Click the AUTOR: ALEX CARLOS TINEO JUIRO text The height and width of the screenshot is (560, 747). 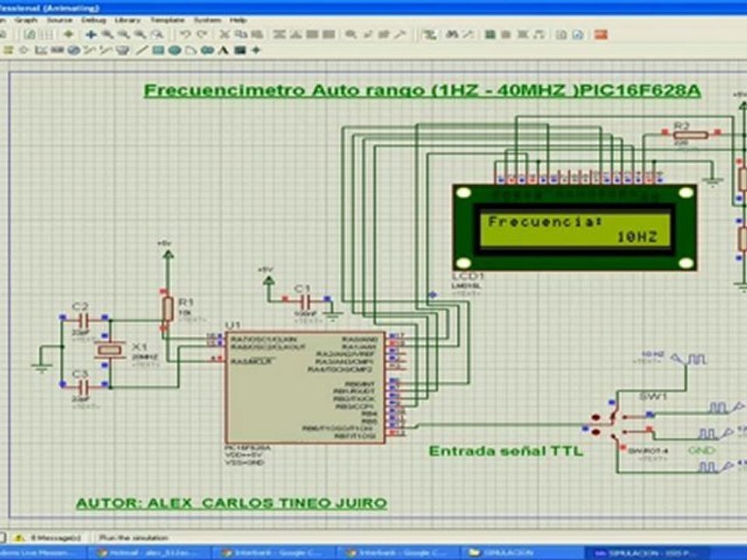232,503
